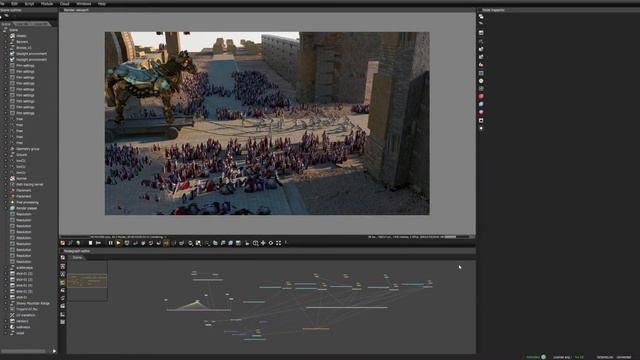Click the small star icon in node inspector column
Viewport: 640px width, 360px height.
481,128
